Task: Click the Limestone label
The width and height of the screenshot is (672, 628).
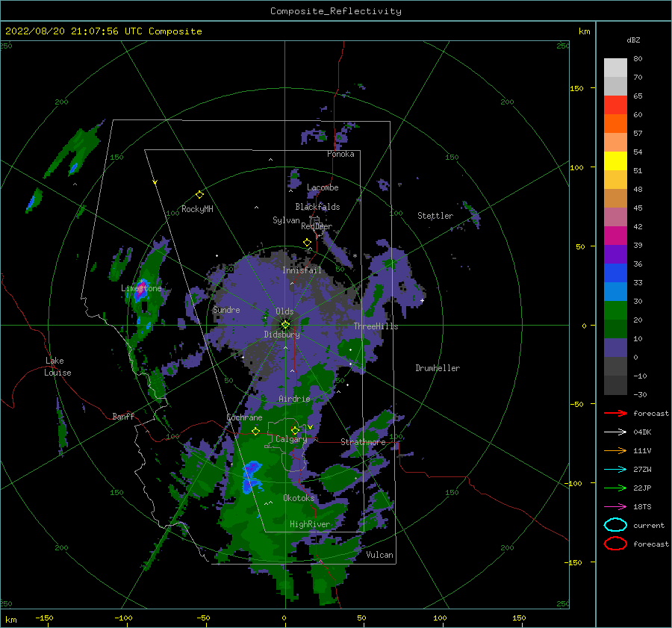Action: tap(141, 288)
